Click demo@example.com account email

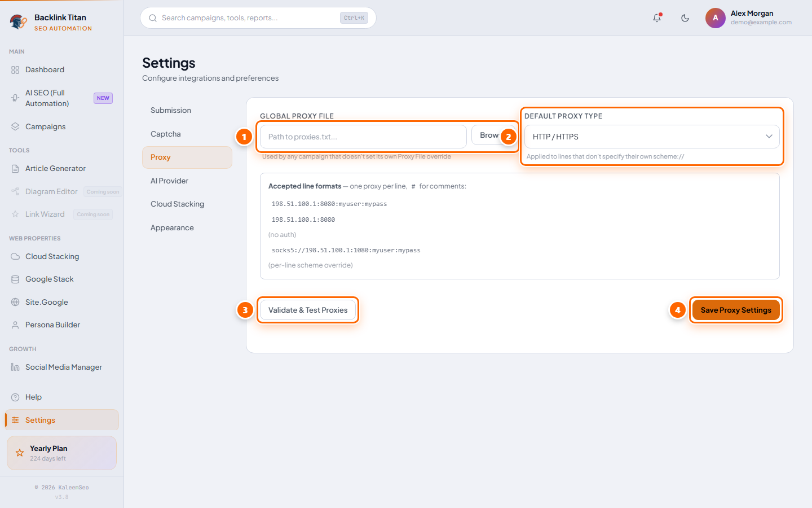(761, 23)
